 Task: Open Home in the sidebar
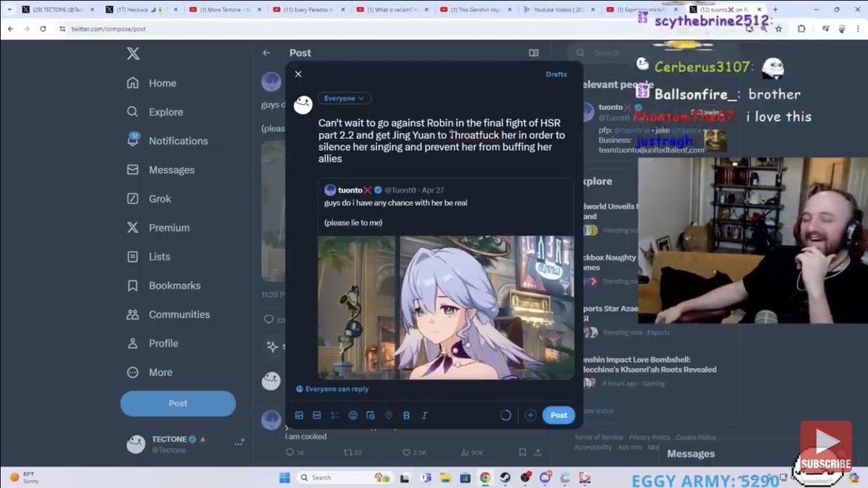[151, 83]
